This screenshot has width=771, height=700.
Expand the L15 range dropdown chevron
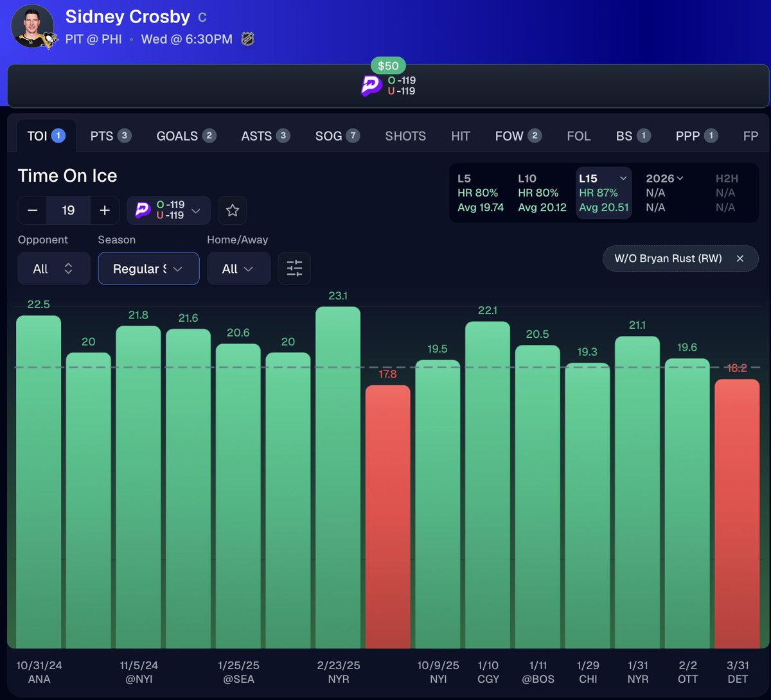623,179
